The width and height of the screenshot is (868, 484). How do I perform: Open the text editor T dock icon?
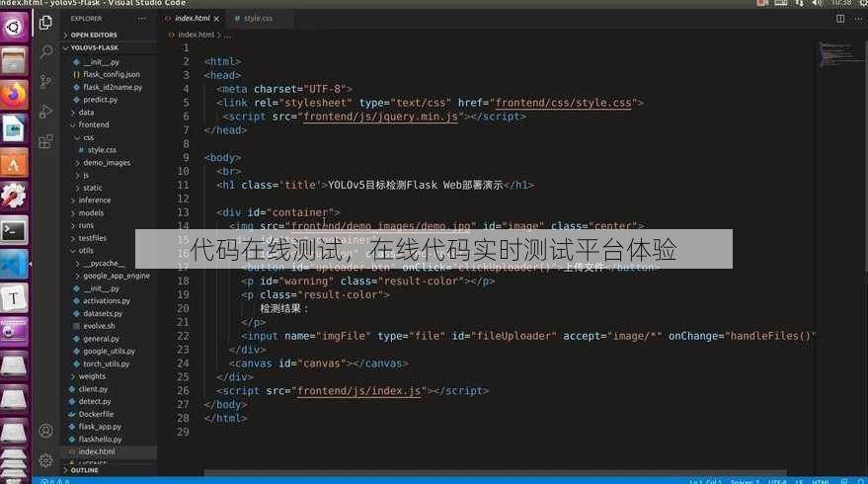coord(14,298)
